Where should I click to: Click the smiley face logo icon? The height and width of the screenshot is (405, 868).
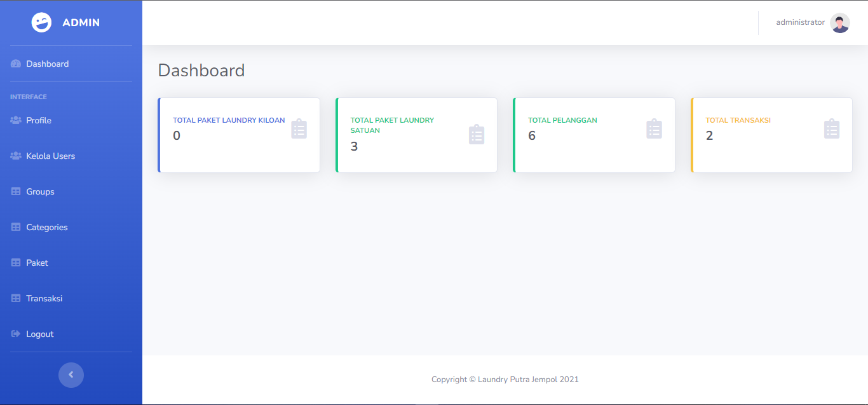pyautogui.click(x=42, y=22)
